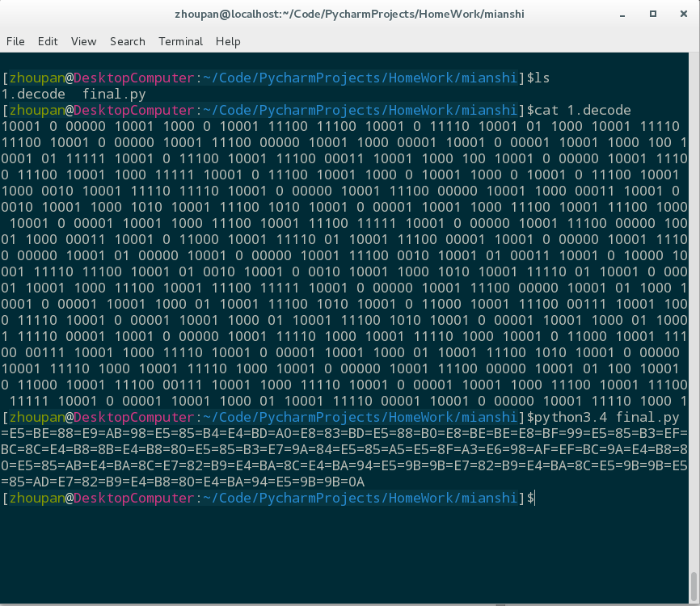Click the first prompt's mianshi path
Image resolution: width=700 pixels, height=606 pixels.
click(489, 78)
